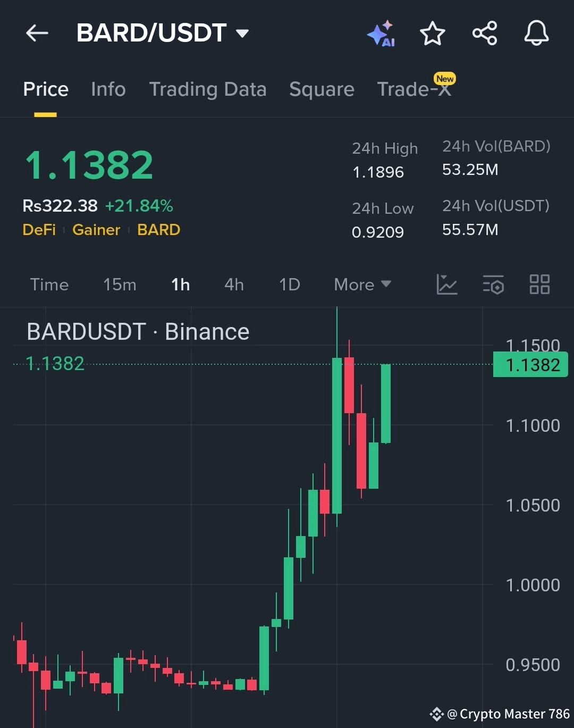Tap the DeFi tag
Screen dimensions: 574x728
click(x=39, y=230)
